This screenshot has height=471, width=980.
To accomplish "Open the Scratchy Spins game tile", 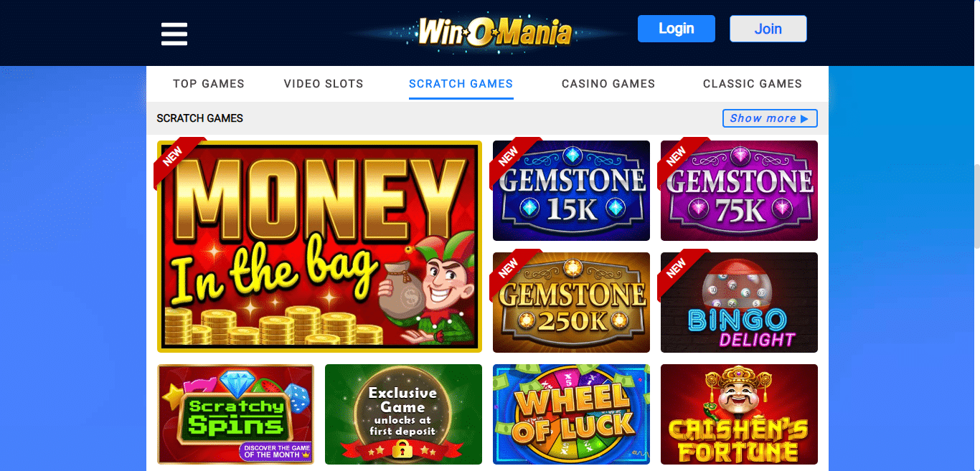I will coord(235,414).
